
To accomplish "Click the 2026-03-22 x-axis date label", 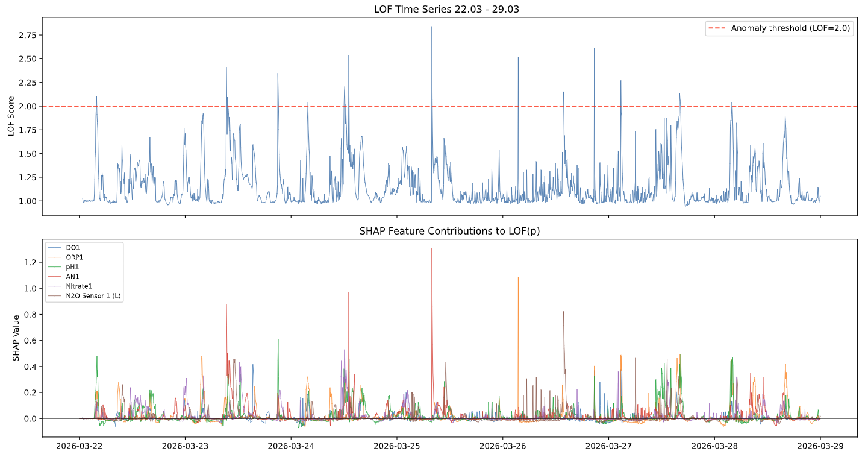I will tap(79, 447).
